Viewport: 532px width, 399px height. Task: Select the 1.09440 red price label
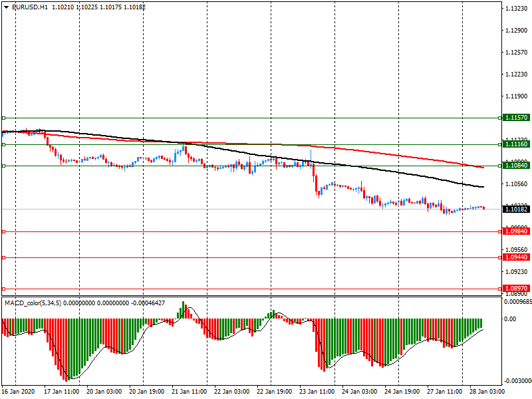[516, 257]
